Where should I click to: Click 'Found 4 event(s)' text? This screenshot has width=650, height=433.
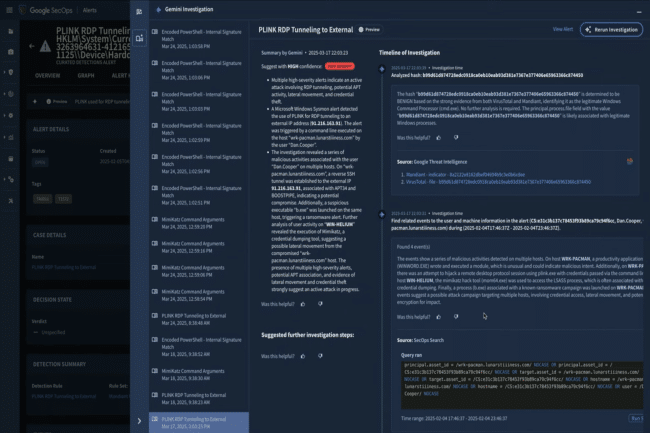click(413, 247)
